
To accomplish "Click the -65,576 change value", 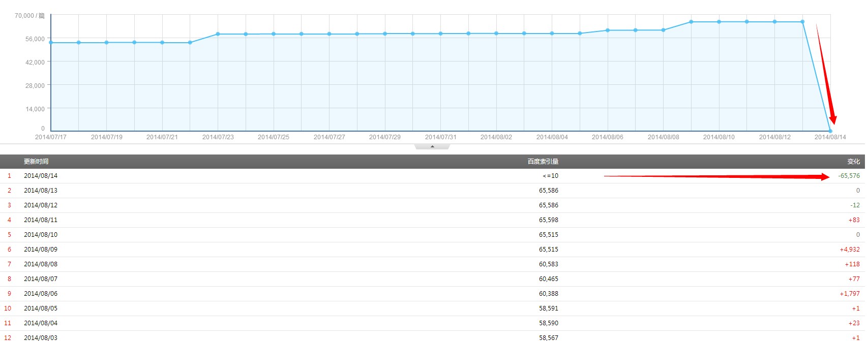I will pos(849,176).
